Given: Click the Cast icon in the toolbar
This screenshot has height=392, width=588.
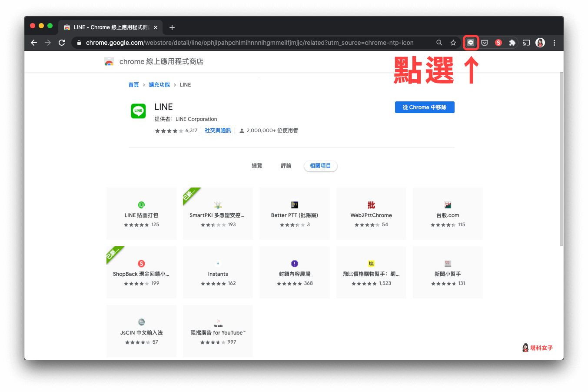Looking at the screenshot, I should 526,43.
